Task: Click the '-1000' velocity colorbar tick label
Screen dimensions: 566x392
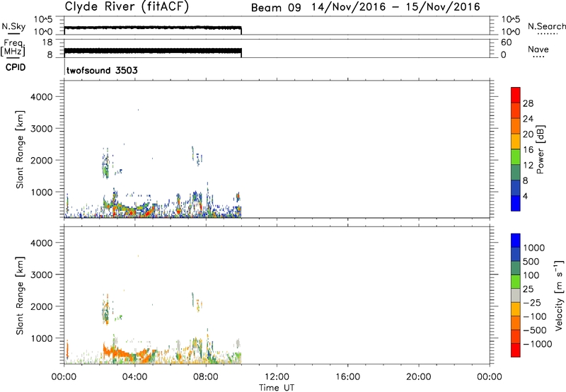Action: pyautogui.click(x=538, y=344)
